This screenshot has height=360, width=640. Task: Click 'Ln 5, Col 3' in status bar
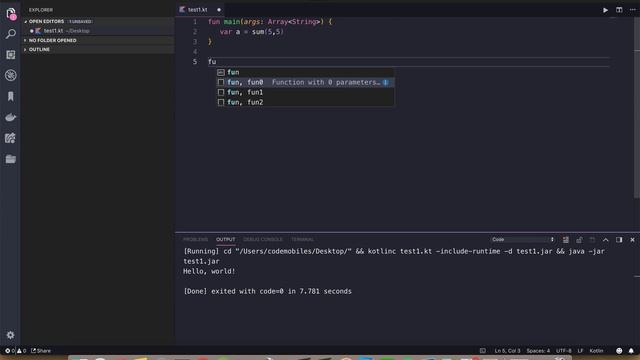(x=507, y=351)
